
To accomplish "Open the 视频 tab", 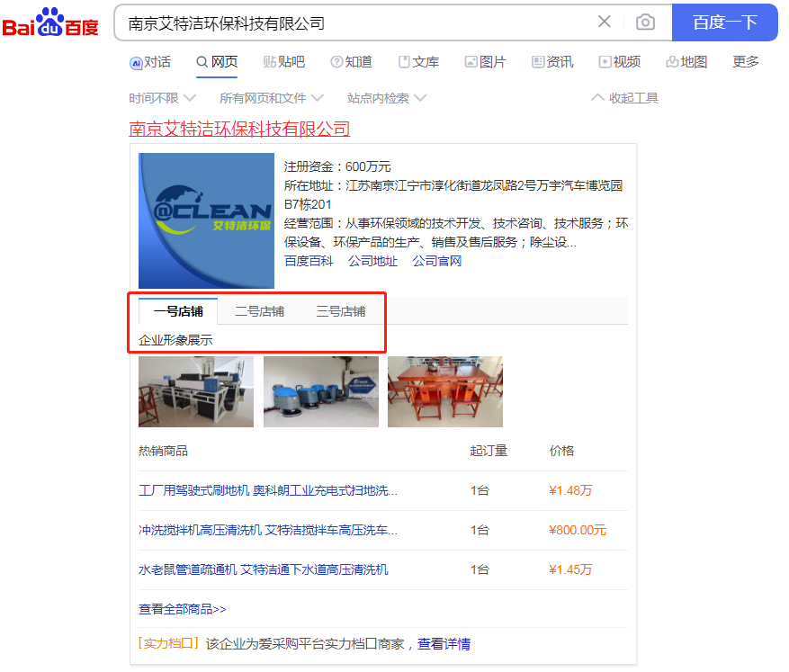I will coord(620,62).
